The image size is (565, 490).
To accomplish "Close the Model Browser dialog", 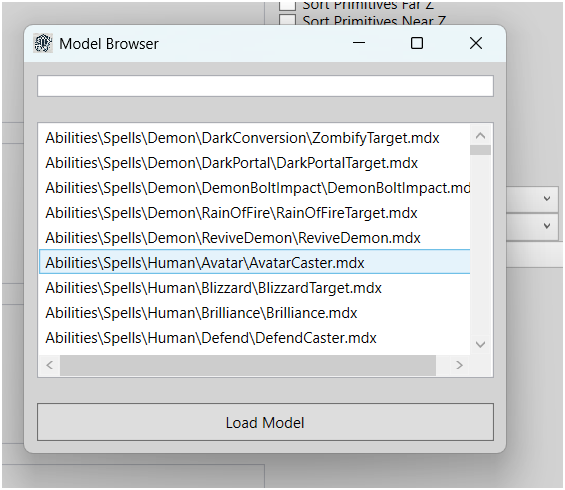I will [476, 43].
